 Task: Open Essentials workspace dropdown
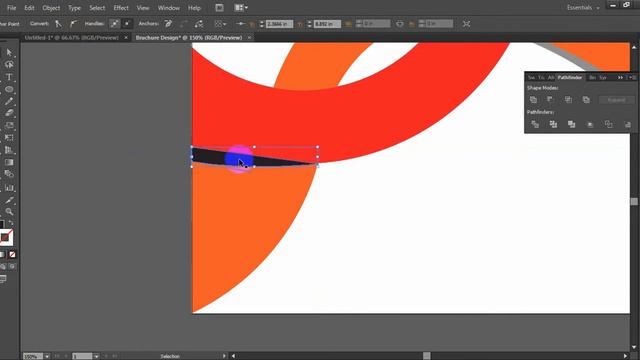[x=583, y=7]
